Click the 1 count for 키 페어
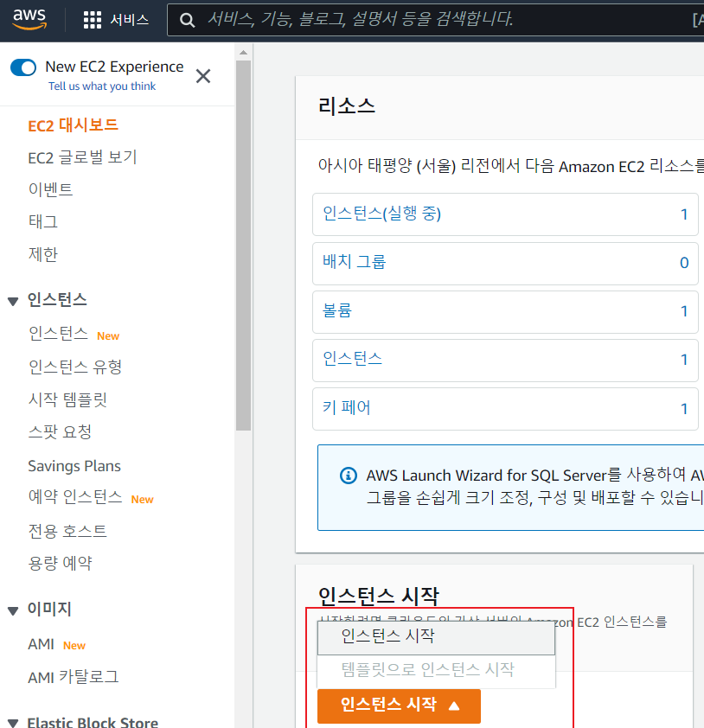This screenshot has height=728, width=704. point(684,409)
